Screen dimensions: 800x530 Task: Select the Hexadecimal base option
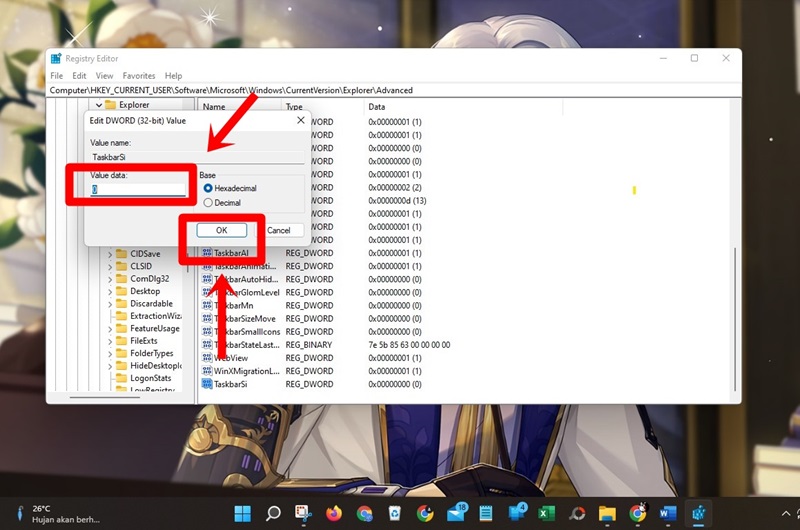point(208,188)
